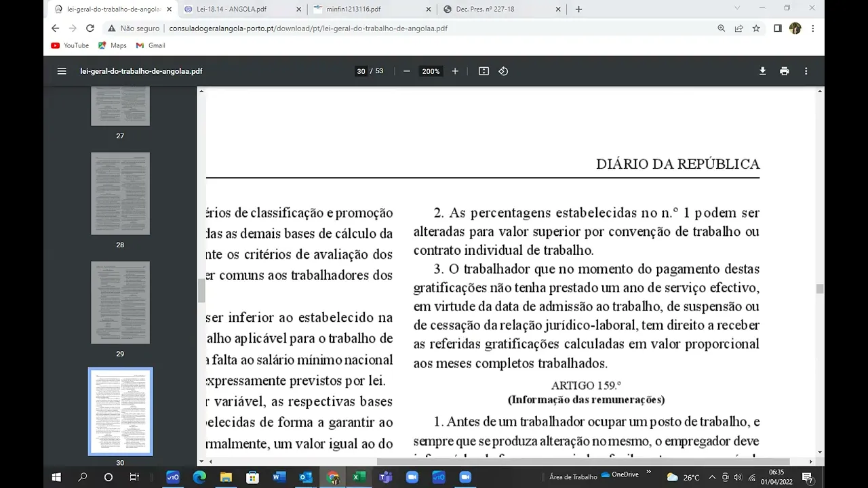Open the clock showing 06:35
This screenshot has width=868, height=488.
776,477
